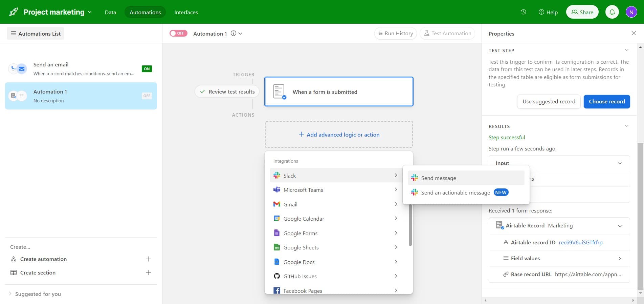Viewport: 644px width, 304px height.
Task: Open notifications bell icon
Action: click(x=612, y=12)
